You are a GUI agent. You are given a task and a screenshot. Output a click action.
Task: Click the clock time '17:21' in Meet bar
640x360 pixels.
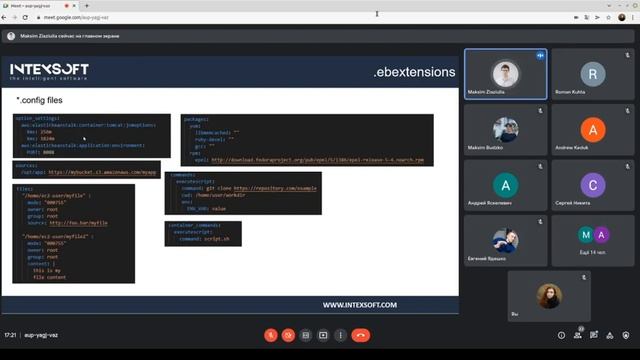click(x=10, y=335)
